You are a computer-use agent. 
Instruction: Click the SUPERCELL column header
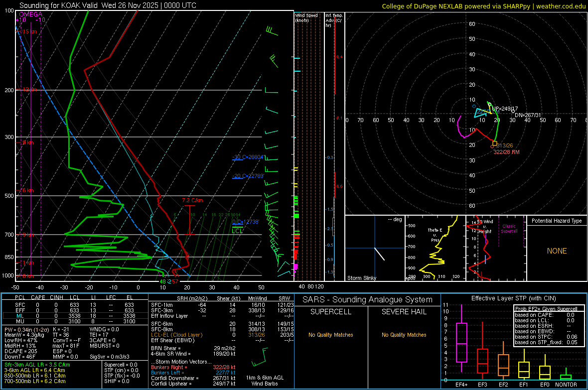(331, 312)
